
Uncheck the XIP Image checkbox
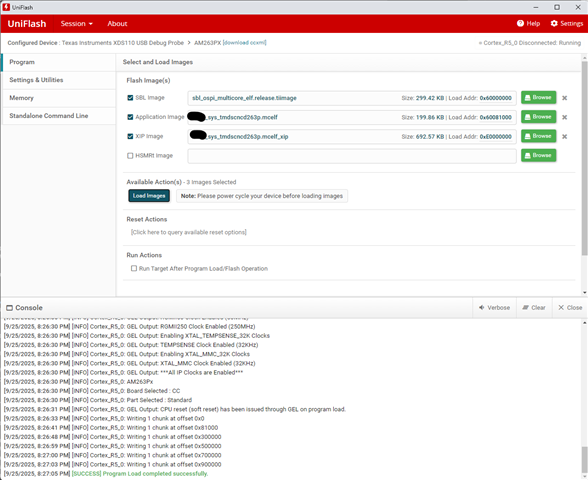130,136
